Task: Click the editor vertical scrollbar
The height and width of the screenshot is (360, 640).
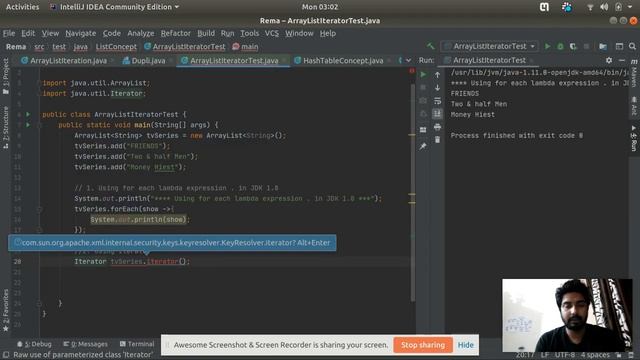Action: click(412, 192)
